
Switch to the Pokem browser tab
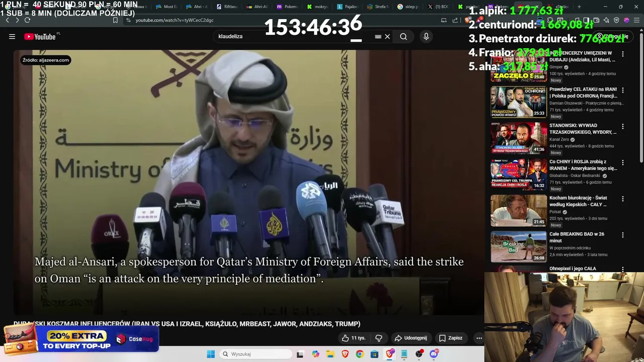pyautogui.click(x=287, y=7)
